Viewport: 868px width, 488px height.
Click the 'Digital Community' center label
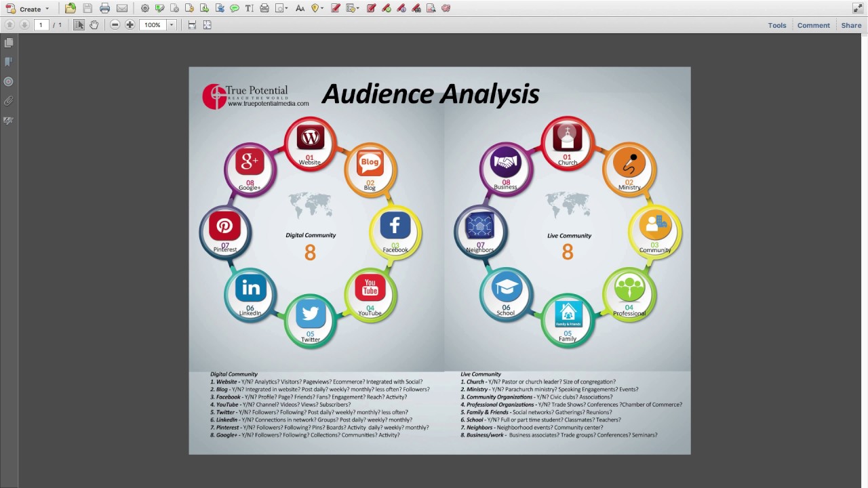[311, 235]
